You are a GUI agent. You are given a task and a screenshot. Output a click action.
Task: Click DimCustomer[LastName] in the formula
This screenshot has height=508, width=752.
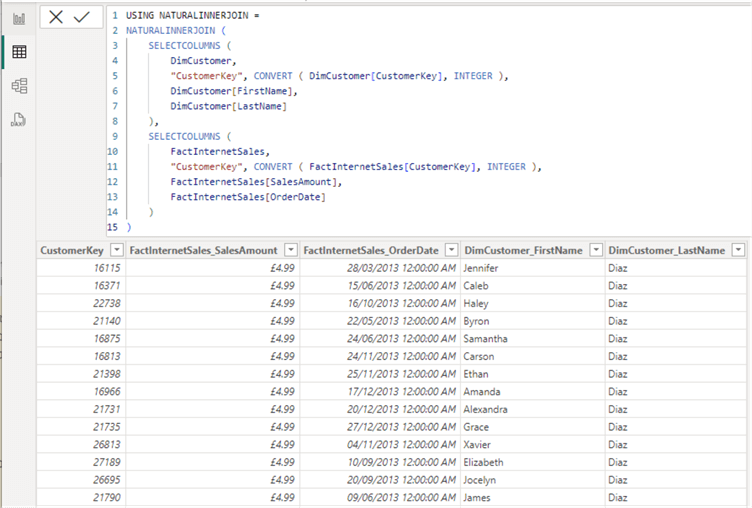229,106
